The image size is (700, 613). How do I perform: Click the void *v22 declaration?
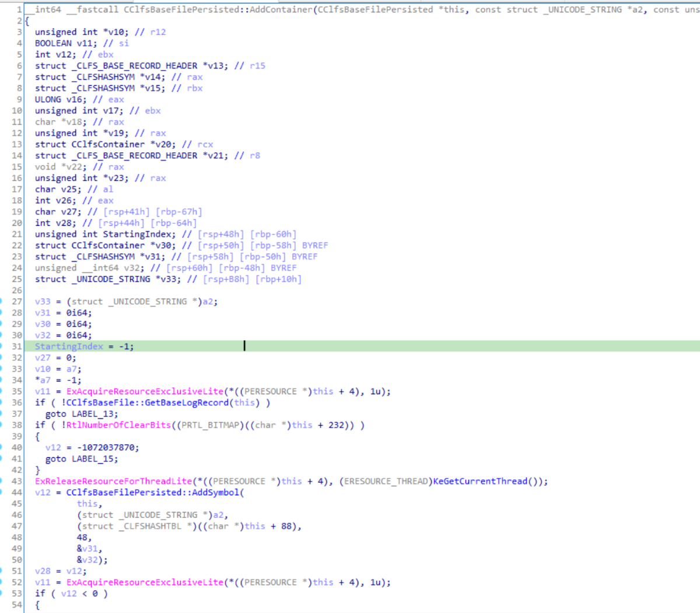coord(61,167)
